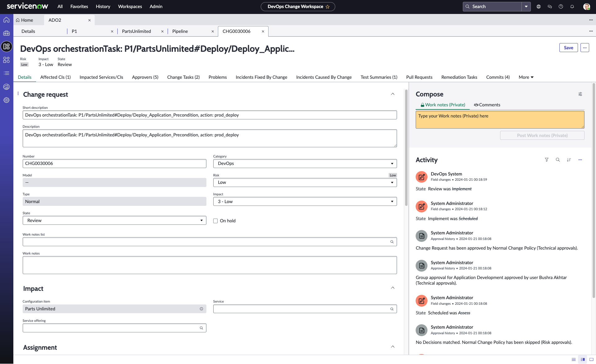Select the highlighted workspace icon in the sidebar
This screenshot has height=364, width=596.
[x=7, y=47]
